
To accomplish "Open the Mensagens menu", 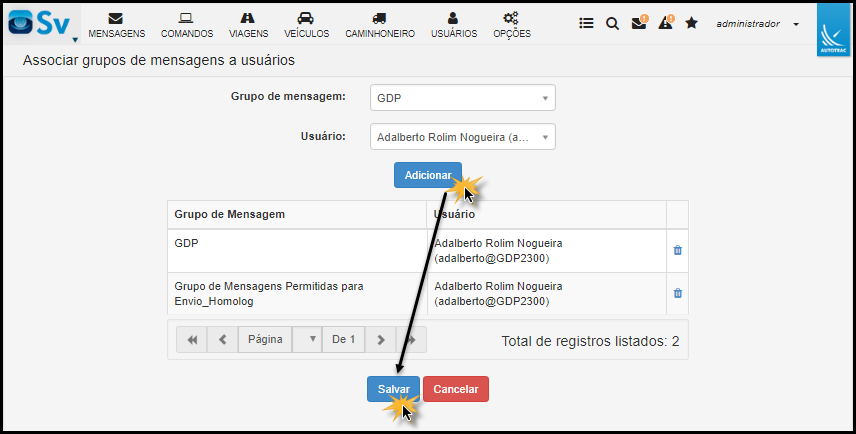I will (116, 24).
